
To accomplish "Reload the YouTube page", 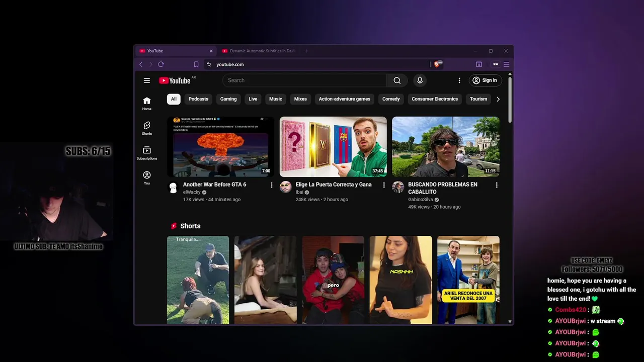I will coord(161,64).
